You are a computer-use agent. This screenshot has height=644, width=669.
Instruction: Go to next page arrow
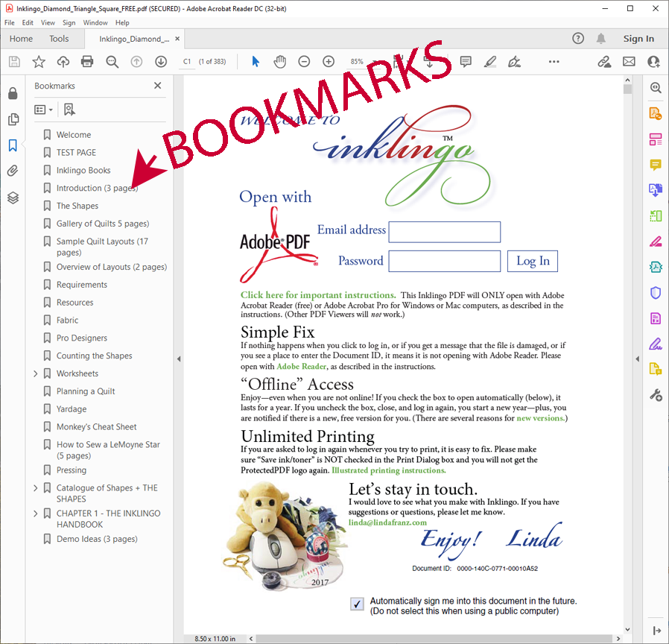pos(161,62)
